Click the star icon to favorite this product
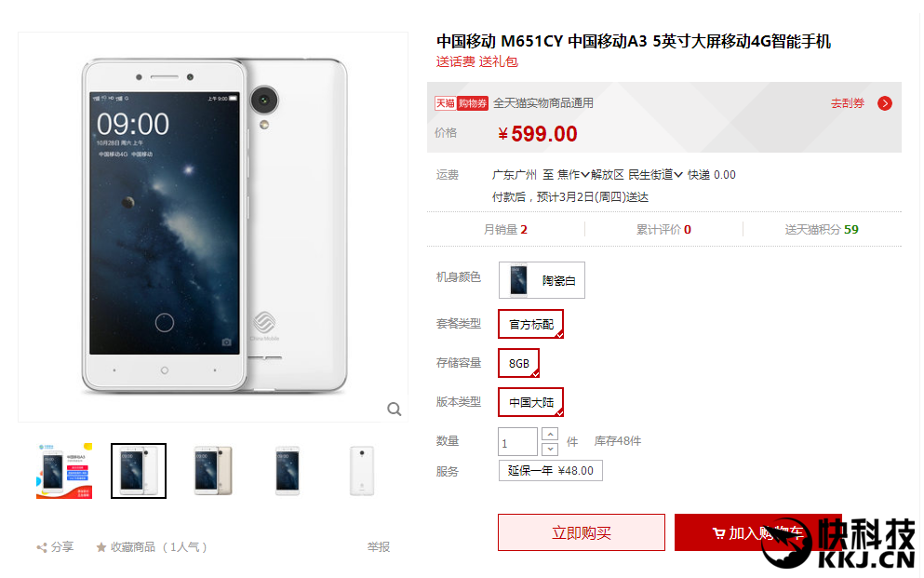This screenshot has width=924, height=578. (101, 548)
